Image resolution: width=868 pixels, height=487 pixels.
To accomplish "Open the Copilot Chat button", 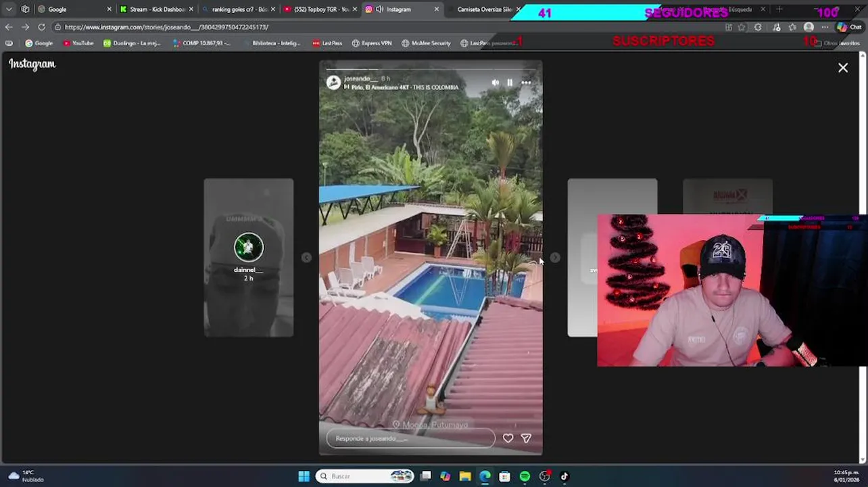I will (x=850, y=27).
